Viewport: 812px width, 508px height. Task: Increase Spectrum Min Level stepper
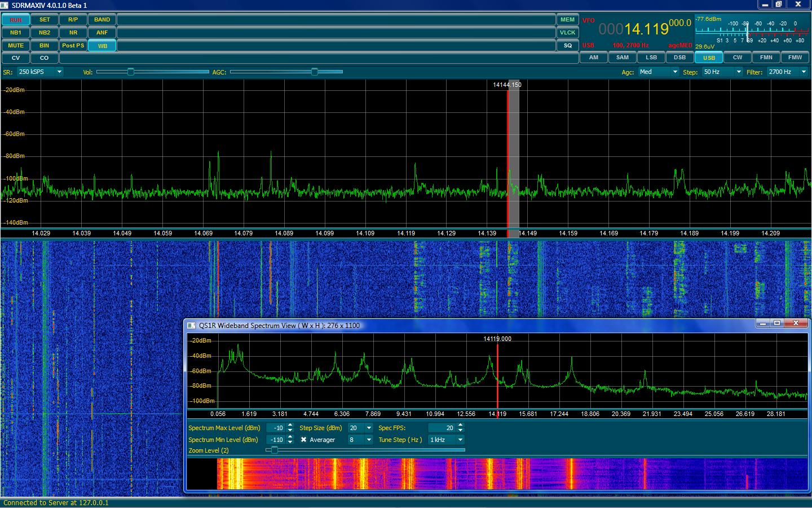pyautogui.click(x=290, y=437)
